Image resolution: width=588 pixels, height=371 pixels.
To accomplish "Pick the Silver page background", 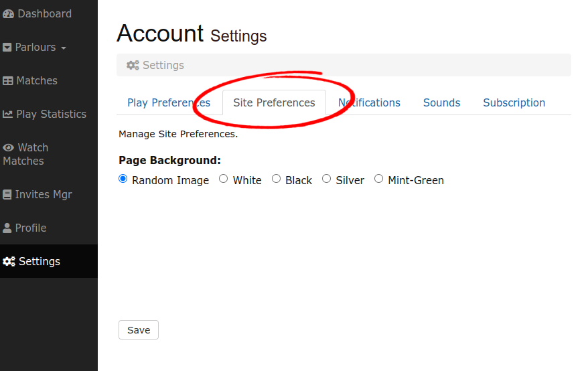I will pyautogui.click(x=327, y=179).
